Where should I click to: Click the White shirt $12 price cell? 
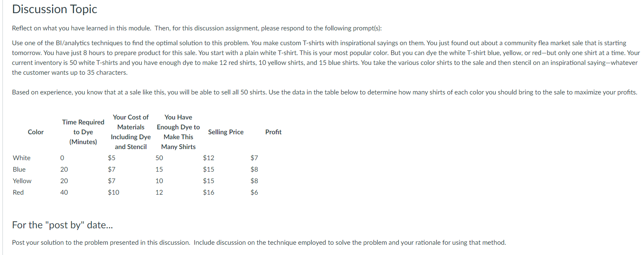click(x=209, y=158)
